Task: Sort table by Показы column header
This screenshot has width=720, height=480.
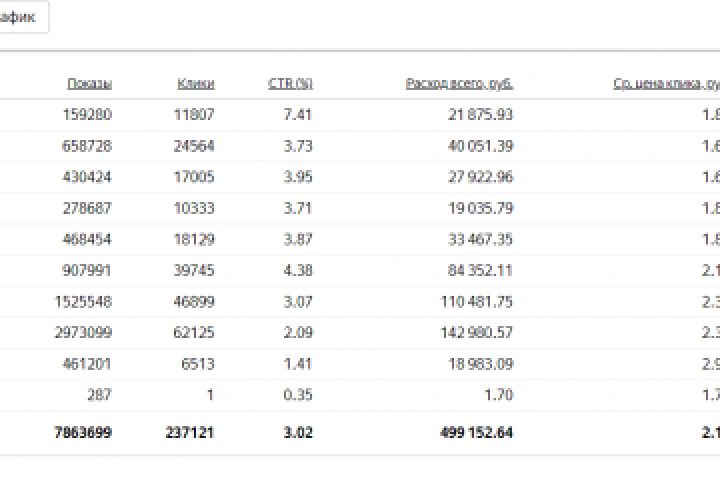Action: pos(89,84)
